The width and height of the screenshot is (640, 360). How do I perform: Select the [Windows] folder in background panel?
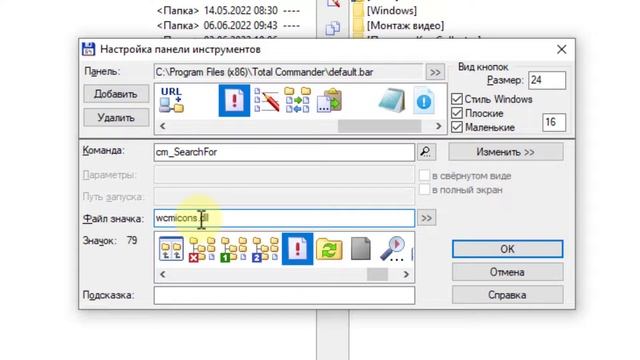coord(392,11)
